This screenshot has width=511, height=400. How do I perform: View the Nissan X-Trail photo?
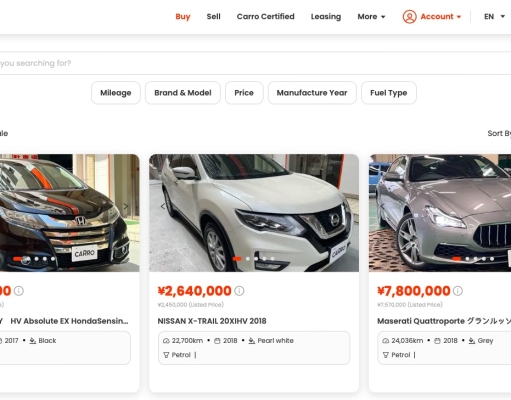(x=254, y=213)
